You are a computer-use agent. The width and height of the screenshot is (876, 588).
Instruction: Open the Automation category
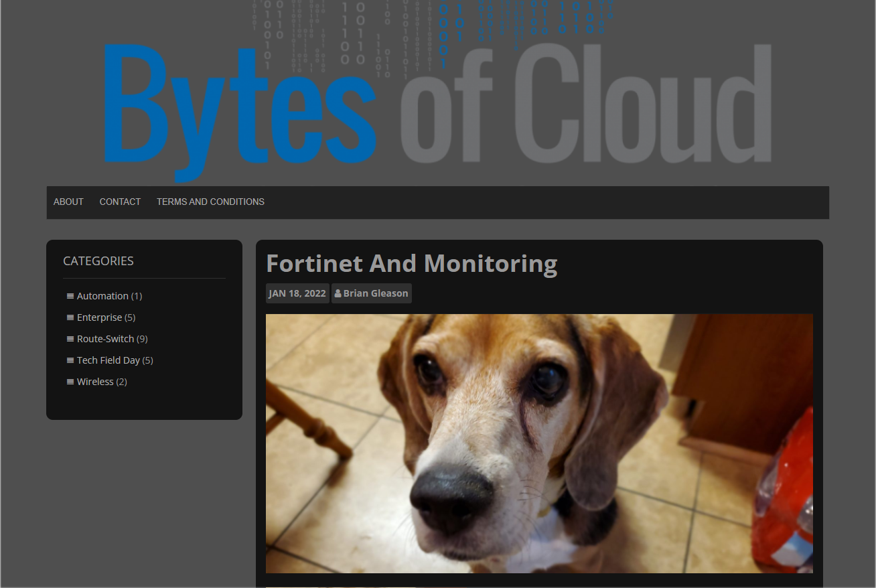102,296
